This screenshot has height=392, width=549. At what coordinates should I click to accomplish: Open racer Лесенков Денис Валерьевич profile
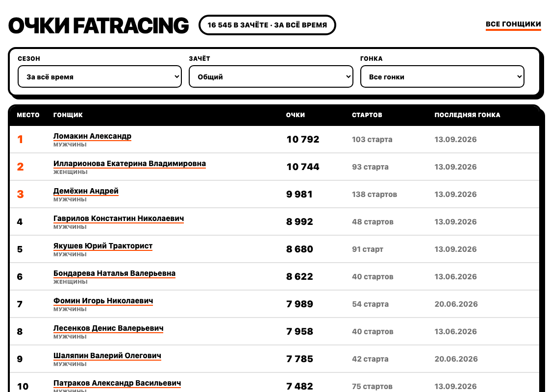108,328
